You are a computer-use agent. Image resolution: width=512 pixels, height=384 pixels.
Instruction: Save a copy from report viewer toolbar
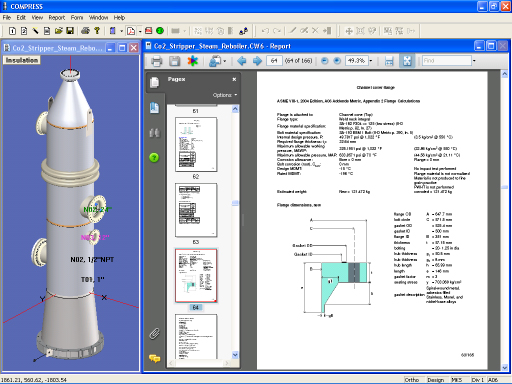(x=174, y=61)
